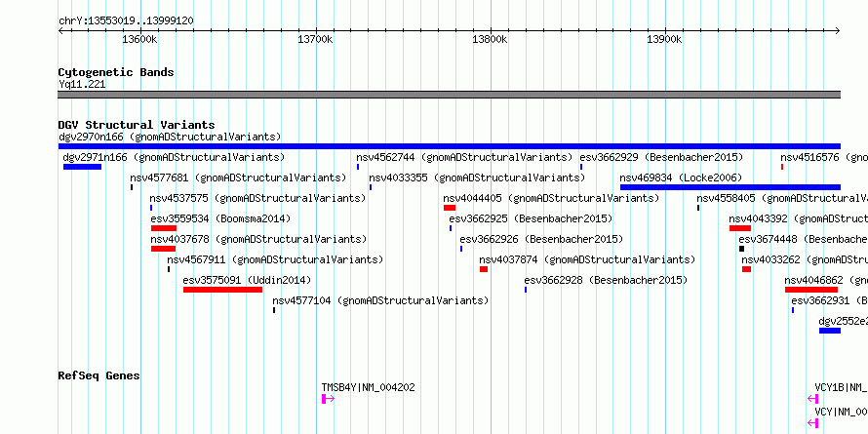Image resolution: width=868 pixels, height=434 pixels.
Task: Open the nsv469834 (Locke2006) label
Action: click(x=681, y=178)
